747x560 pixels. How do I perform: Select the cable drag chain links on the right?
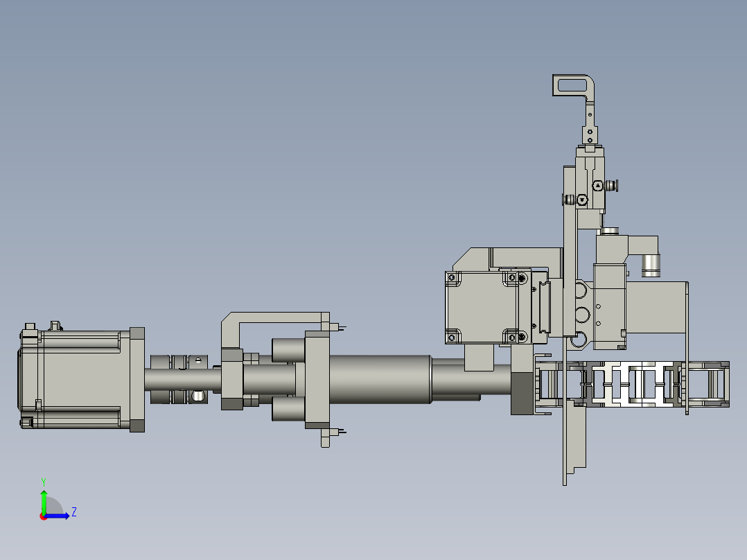(631, 385)
